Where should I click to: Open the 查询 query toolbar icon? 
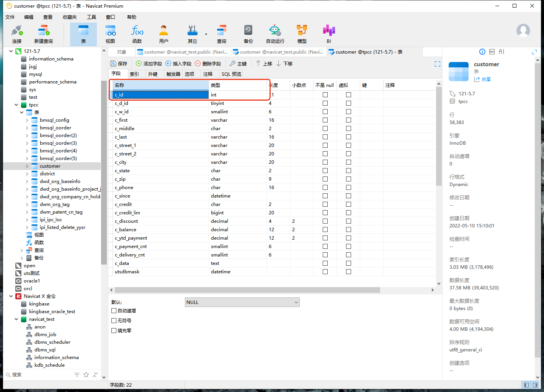click(x=222, y=34)
